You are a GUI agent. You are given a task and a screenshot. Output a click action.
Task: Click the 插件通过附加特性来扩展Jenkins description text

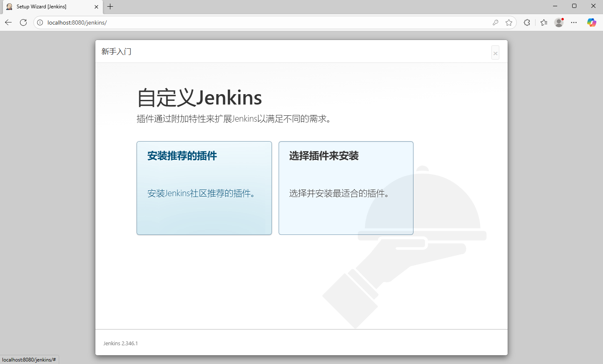point(234,119)
